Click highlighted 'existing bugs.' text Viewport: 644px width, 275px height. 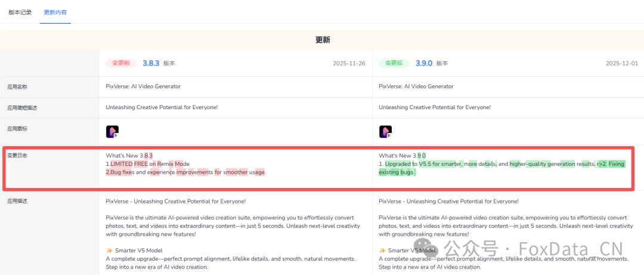(397, 172)
